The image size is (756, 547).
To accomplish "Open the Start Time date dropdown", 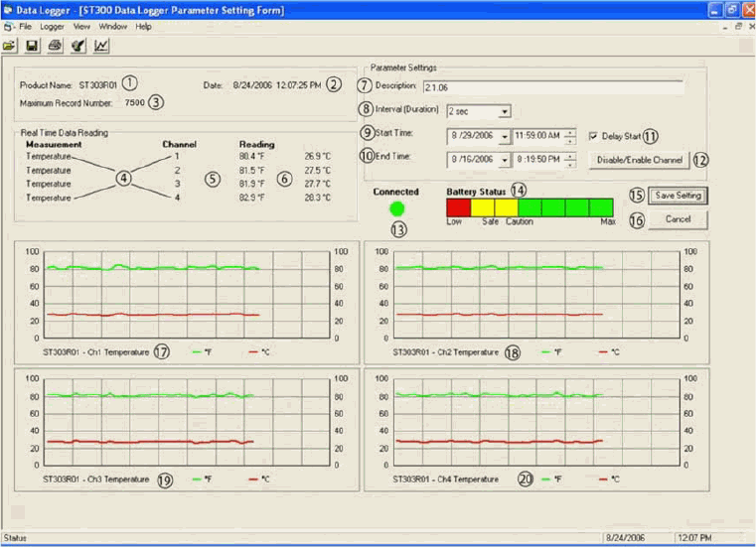I will pyautogui.click(x=505, y=136).
